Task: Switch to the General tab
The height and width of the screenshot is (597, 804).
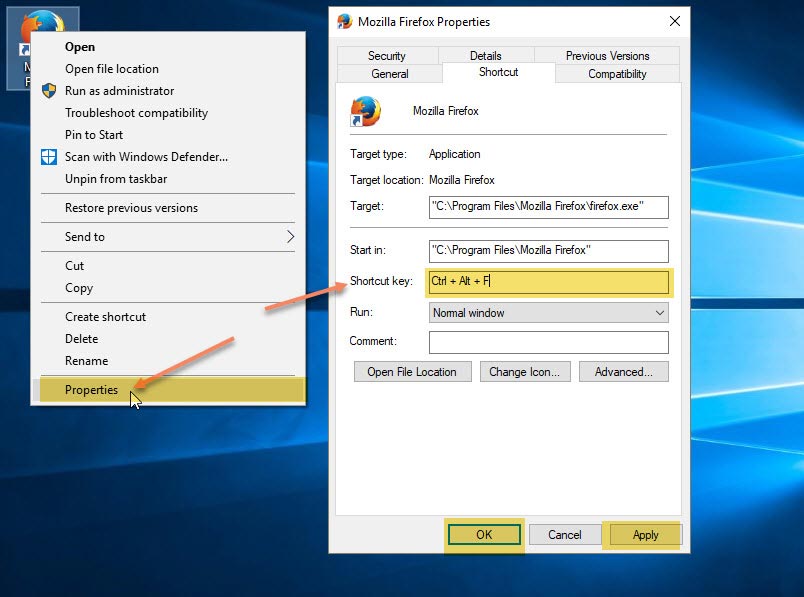Action: point(390,74)
